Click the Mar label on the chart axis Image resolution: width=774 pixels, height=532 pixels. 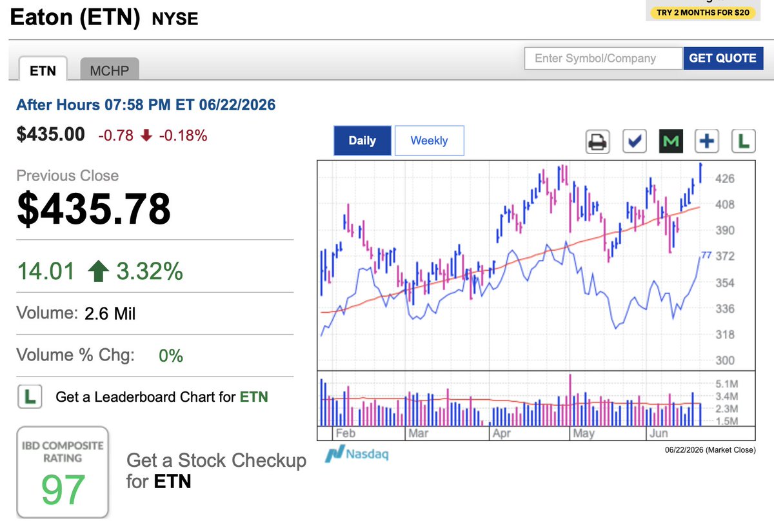click(418, 433)
